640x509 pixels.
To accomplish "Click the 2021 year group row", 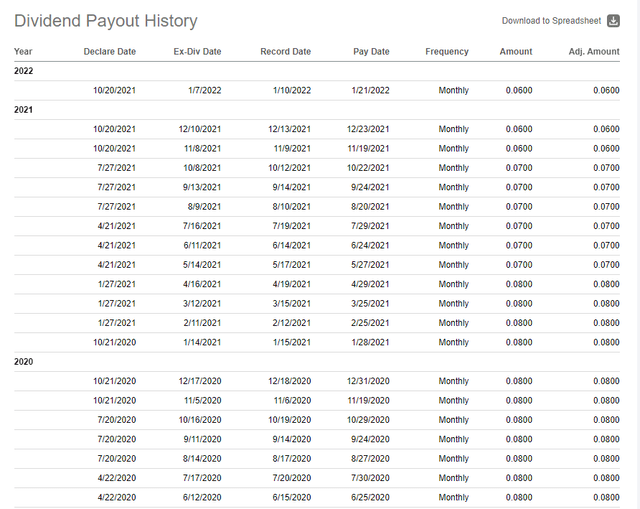I will 317,110.
